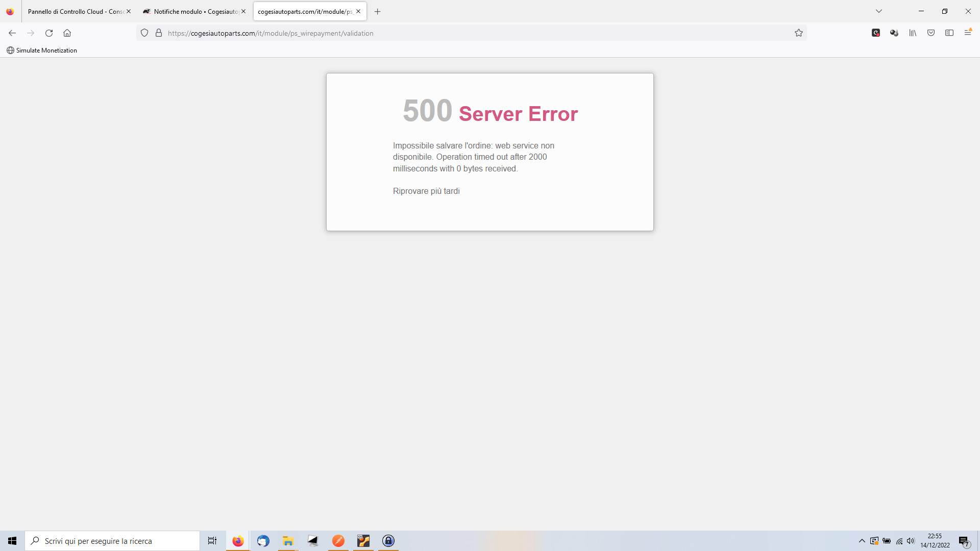The height and width of the screenshot is (551, 980).
Task: Open a new browser tab
Action: 378,11
